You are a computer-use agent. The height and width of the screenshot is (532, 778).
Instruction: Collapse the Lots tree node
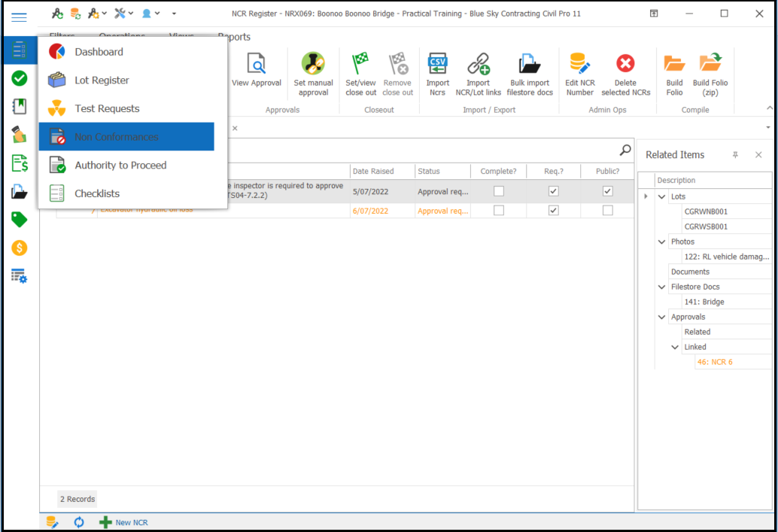tap(661, 197)
